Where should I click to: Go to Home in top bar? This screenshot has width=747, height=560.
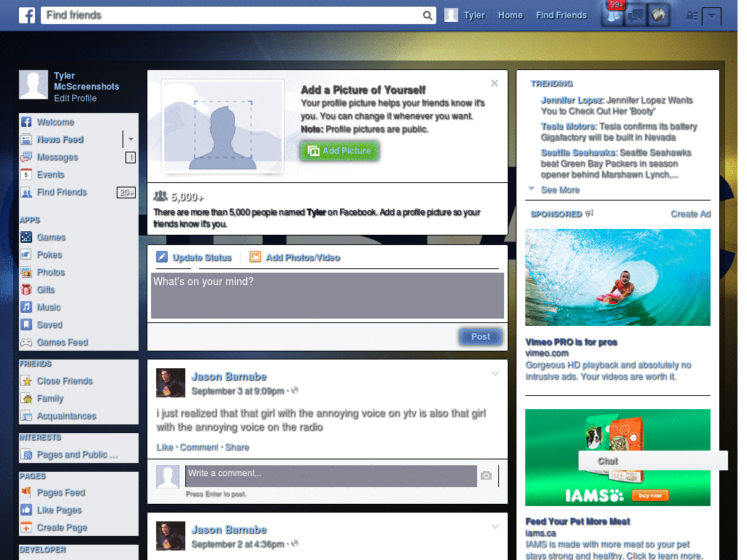pyautogui.click(x=510, y=15)
